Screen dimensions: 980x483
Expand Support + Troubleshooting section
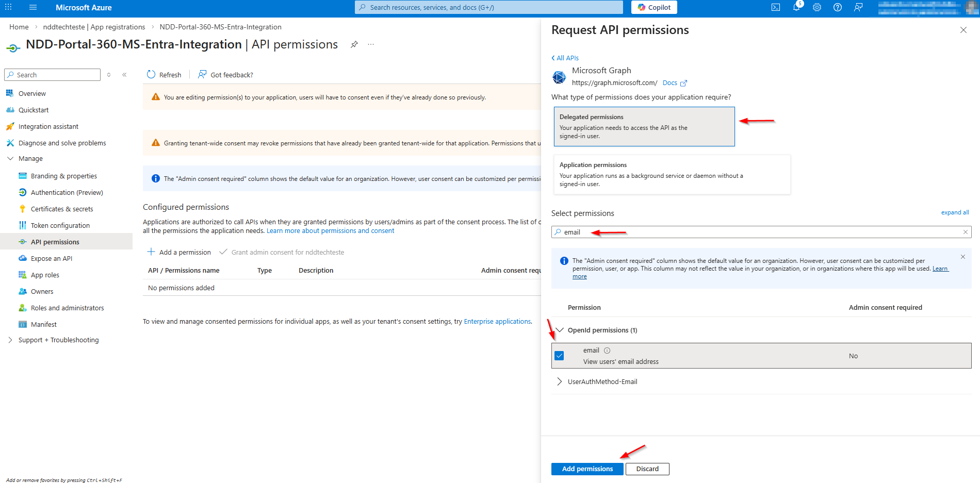pyautogui.click(x=10, y=340)
